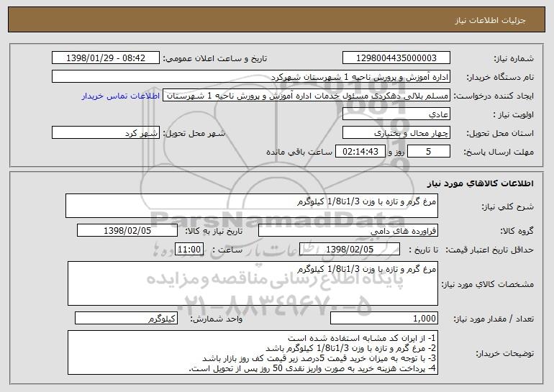Click the نام دستگاه خریدار label
This screenshot has height=392, width=554.
click(x=500, y=77)
